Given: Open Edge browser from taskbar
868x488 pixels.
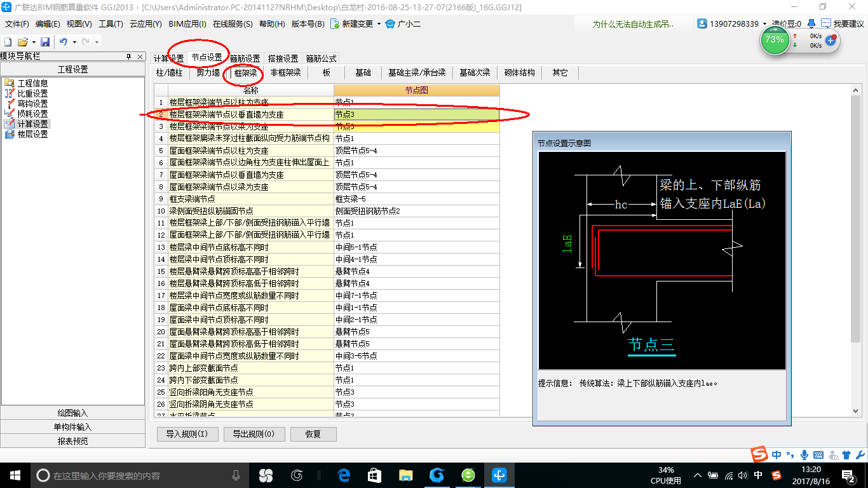Looking at the screenshot, I should pyautogui.click(x=344, y=475).
